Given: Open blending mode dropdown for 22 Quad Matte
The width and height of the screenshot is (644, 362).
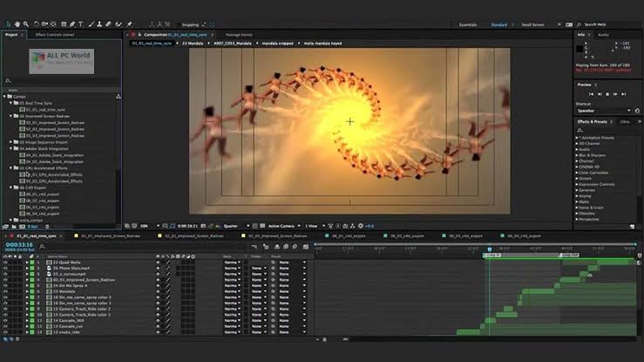Looking at the screenshot, I should 232,263.
